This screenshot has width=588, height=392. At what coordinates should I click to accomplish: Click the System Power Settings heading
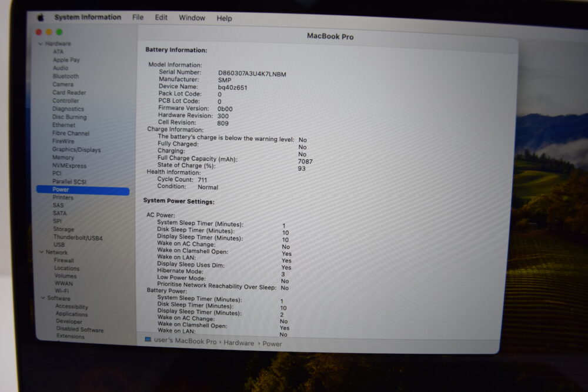(x=179, y=201)
